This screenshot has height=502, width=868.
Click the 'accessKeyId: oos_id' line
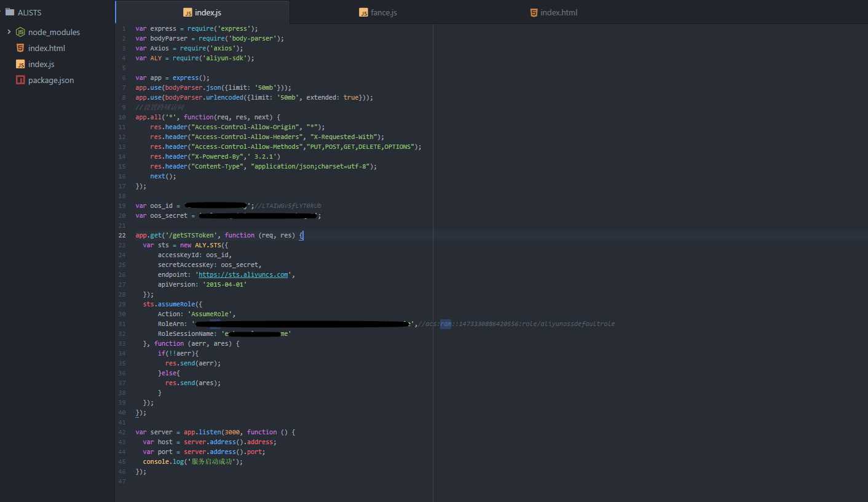(x=194, y=255)
